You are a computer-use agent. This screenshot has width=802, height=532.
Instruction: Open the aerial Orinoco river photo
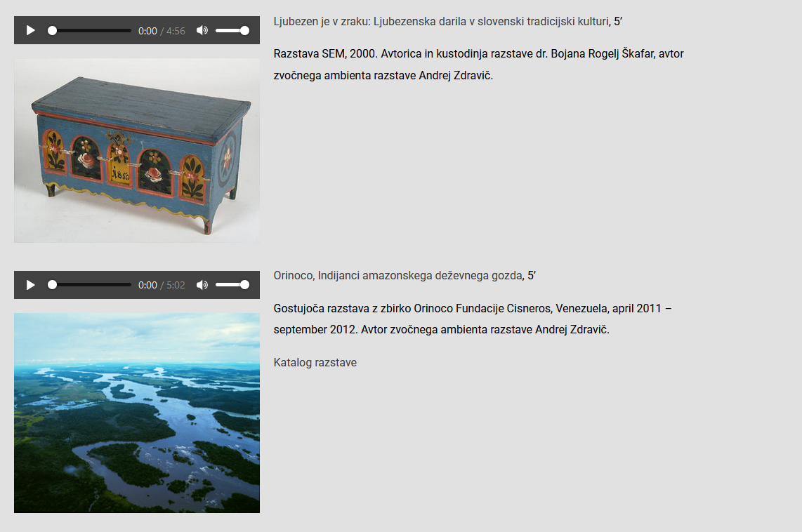137,413
